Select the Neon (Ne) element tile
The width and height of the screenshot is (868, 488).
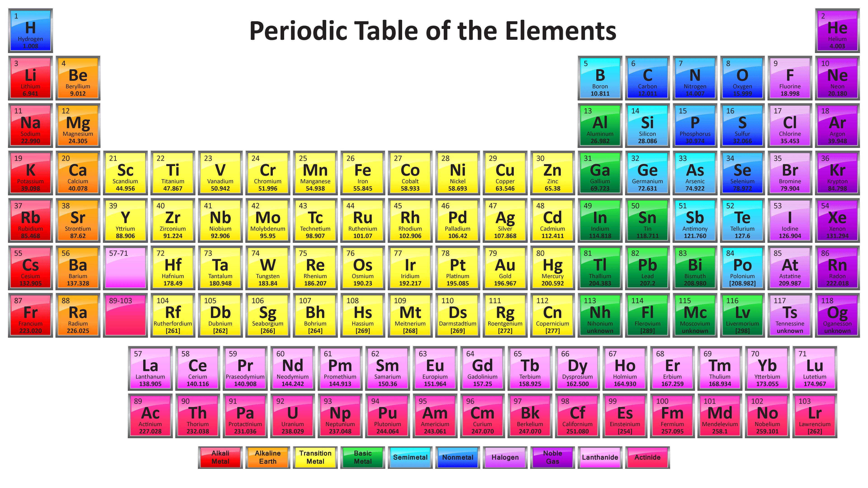pos(837,78)
